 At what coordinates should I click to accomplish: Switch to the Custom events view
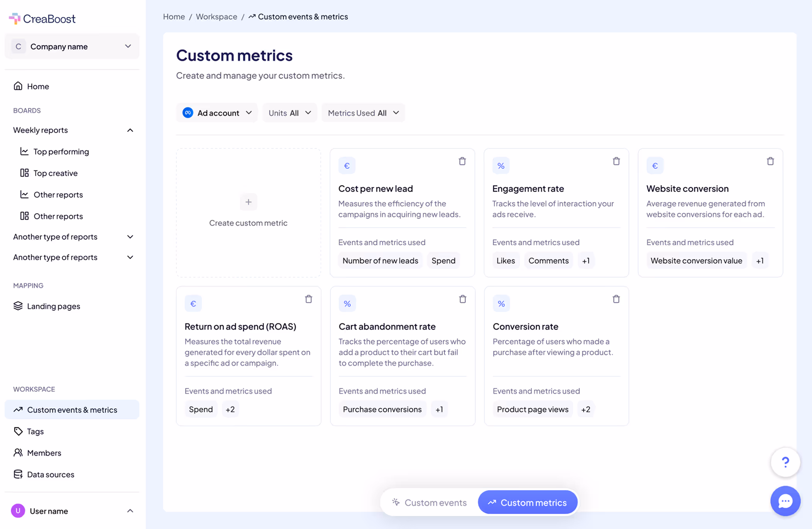pos(429,502)
